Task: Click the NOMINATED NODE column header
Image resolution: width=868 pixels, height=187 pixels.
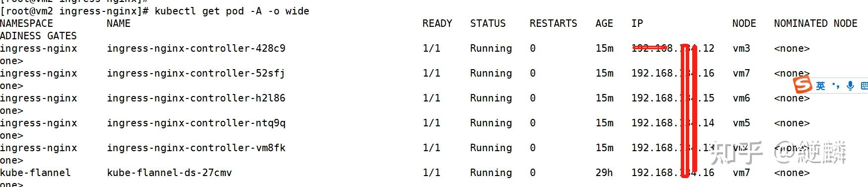Action: pyautogui.click(x=815, y=23)
